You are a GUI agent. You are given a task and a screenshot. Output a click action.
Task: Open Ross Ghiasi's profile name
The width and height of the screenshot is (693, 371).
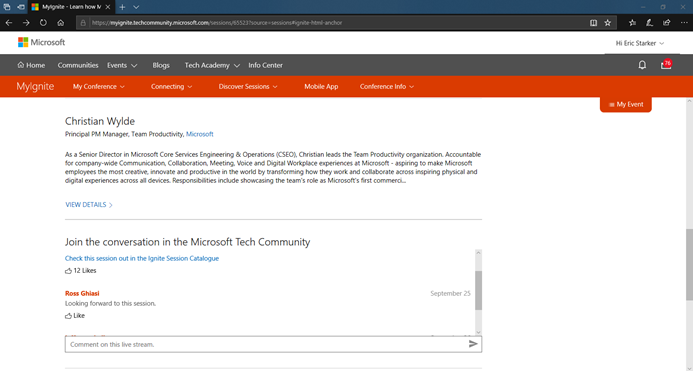(82, 293)
